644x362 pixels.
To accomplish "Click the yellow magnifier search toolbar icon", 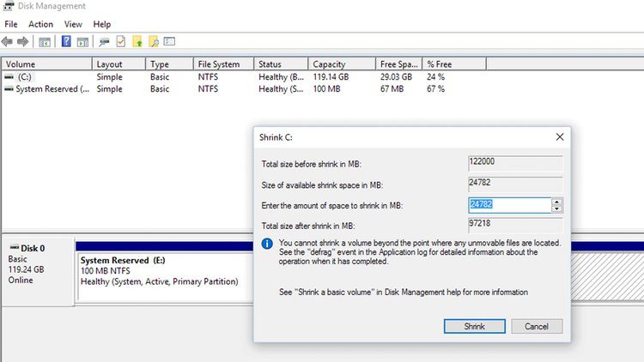I will 154,41.
